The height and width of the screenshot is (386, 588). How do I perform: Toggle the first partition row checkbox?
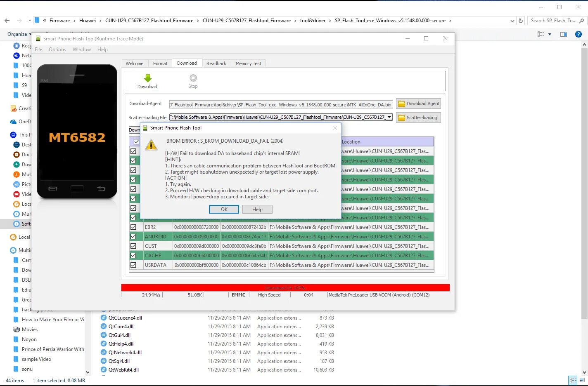click(x=133, y=151)
